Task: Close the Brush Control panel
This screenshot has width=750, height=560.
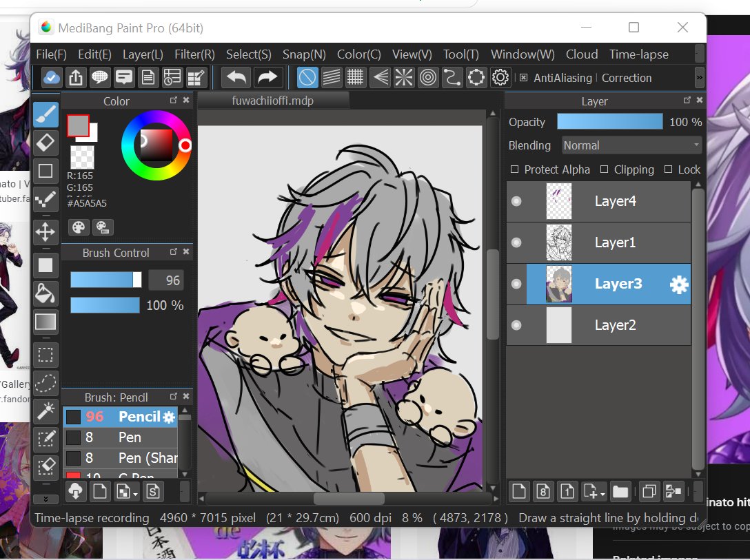Action: point(187,252)
